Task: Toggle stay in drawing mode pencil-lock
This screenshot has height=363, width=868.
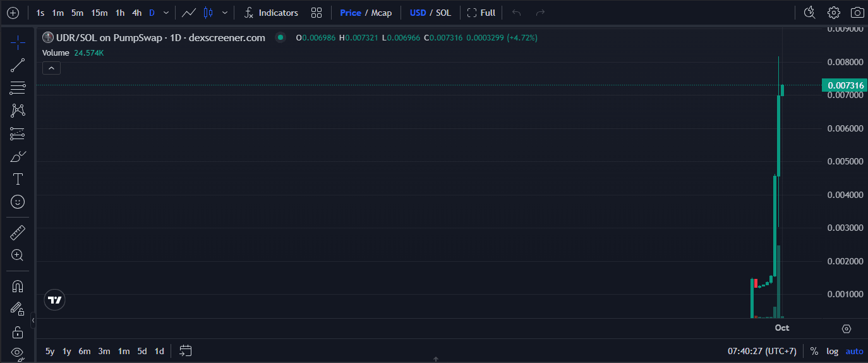Action: click(18, 309)
